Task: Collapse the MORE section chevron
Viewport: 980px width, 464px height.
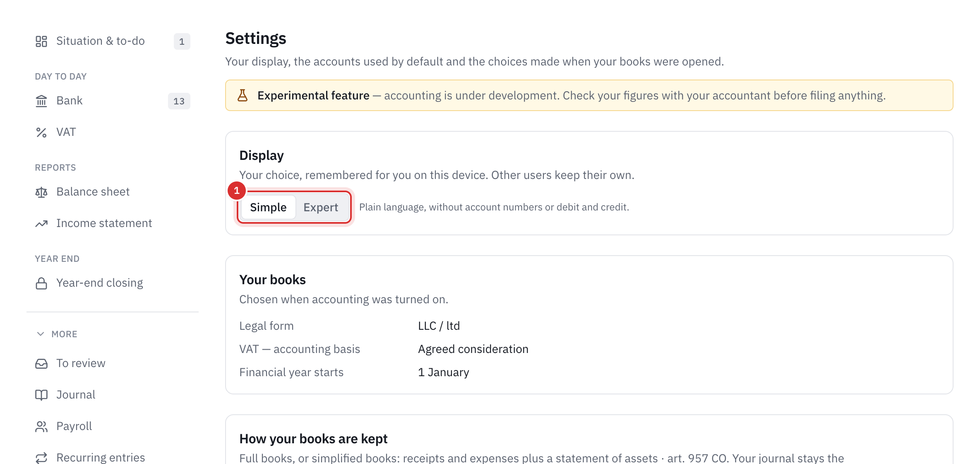Action: pos(41,334)
